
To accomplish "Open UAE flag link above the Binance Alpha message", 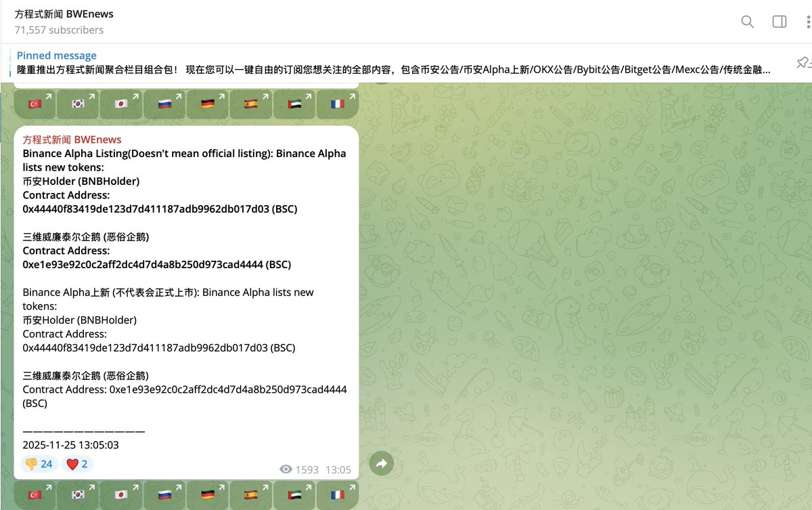I will coord(294,104).
